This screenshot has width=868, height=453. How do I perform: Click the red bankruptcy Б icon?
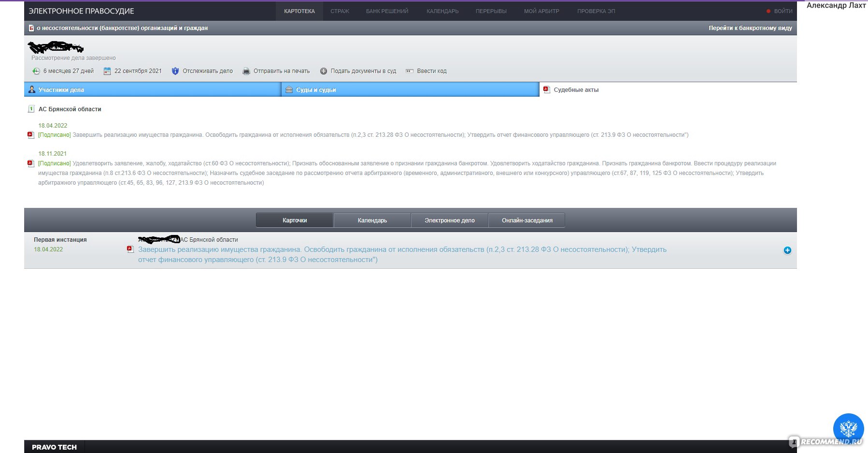point(31,28)
